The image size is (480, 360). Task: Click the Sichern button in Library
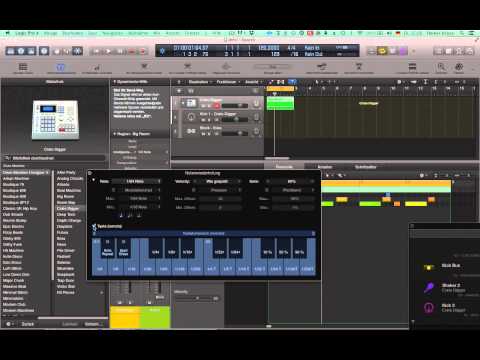93,324
